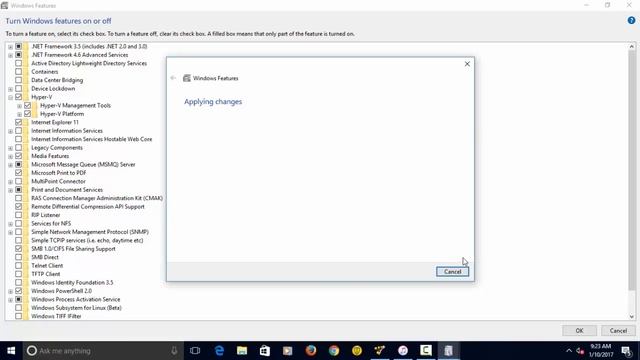Viewport: 640px width, 360px height.
Task: Open the Start menu
Action: click(11, 351)
